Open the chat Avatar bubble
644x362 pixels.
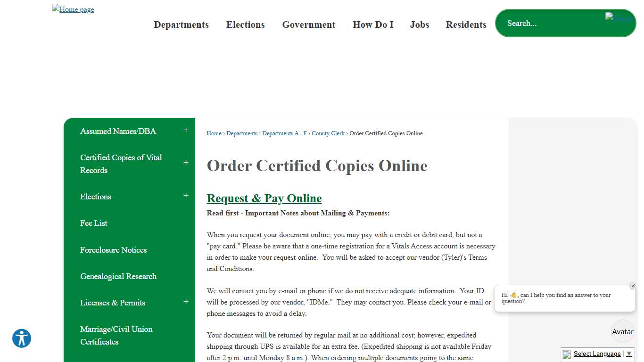622,331
